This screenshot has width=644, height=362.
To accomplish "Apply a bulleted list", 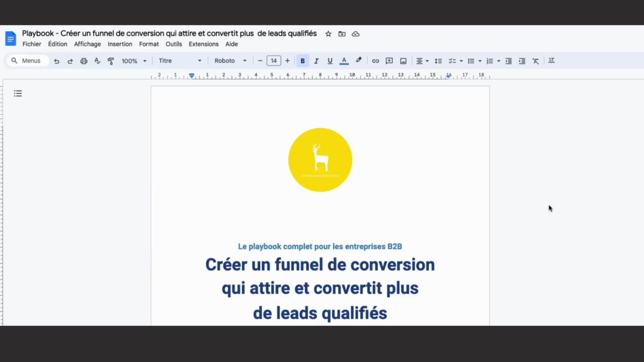I will coord(471,61).
